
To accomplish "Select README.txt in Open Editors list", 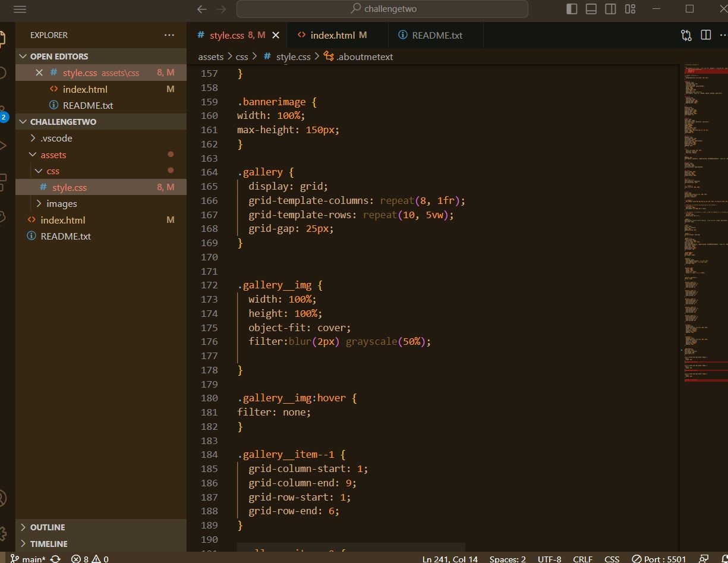I will pos(101,105).
